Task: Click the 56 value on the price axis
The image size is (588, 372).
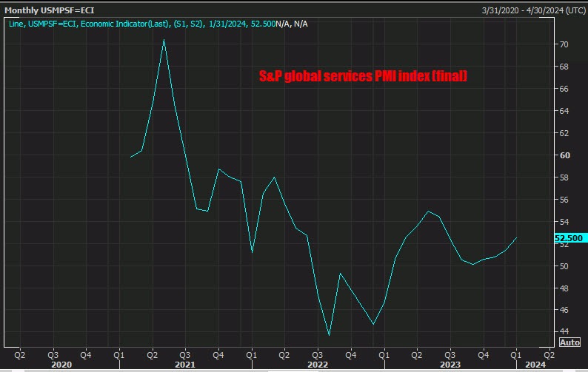Action: (x=564, y=200)
